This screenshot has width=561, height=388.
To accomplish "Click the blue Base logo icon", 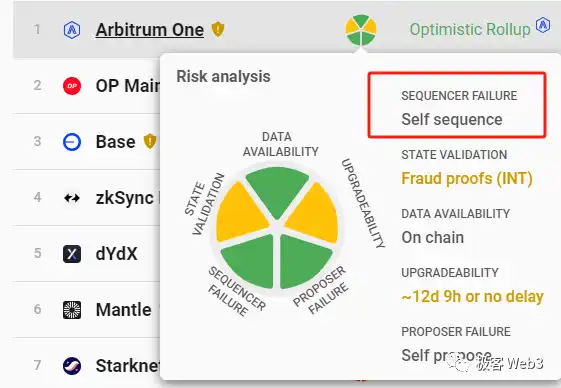I will coord(72,142).
